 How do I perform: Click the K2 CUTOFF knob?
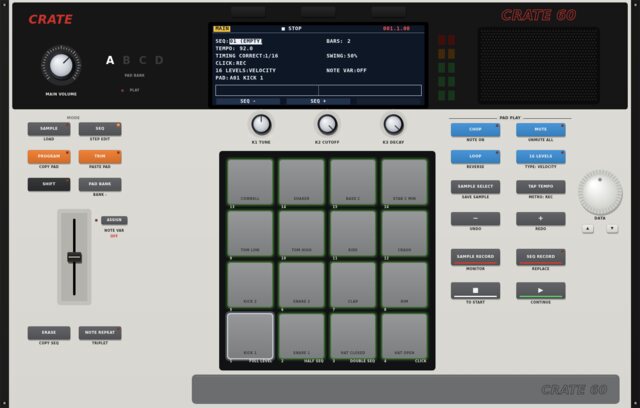pyautogui.click(x=327, y=124)
